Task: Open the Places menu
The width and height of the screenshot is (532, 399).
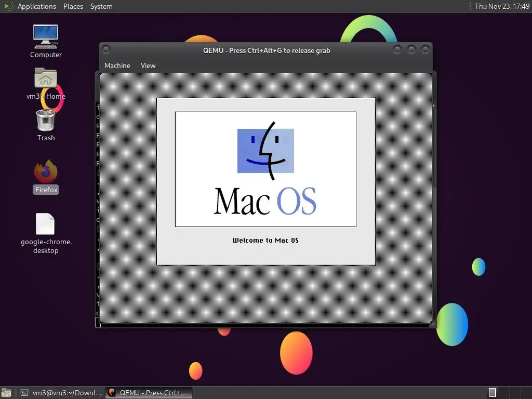Action: click(x=73, y=6)
